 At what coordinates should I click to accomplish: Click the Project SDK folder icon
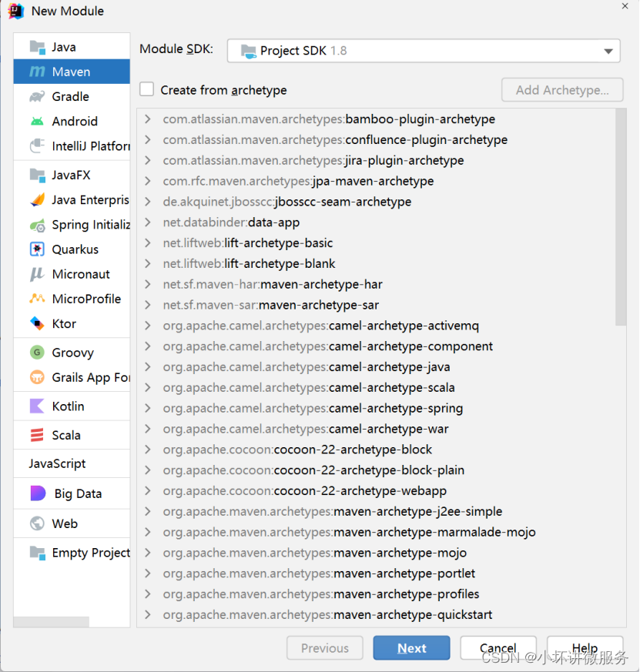(x=249, y=51)
